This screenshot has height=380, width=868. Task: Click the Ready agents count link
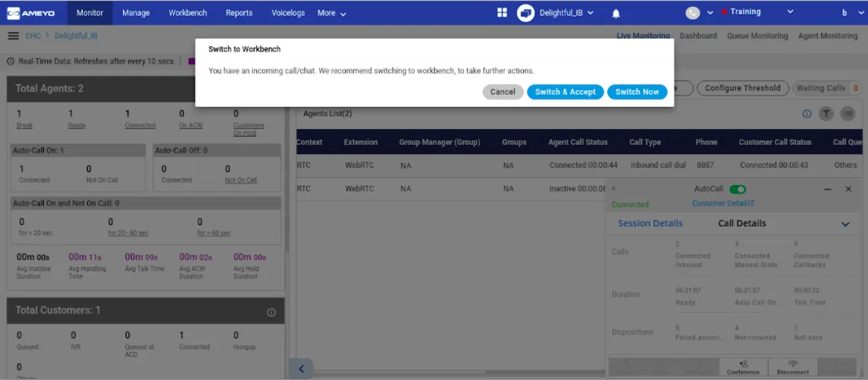click(77, 125)
